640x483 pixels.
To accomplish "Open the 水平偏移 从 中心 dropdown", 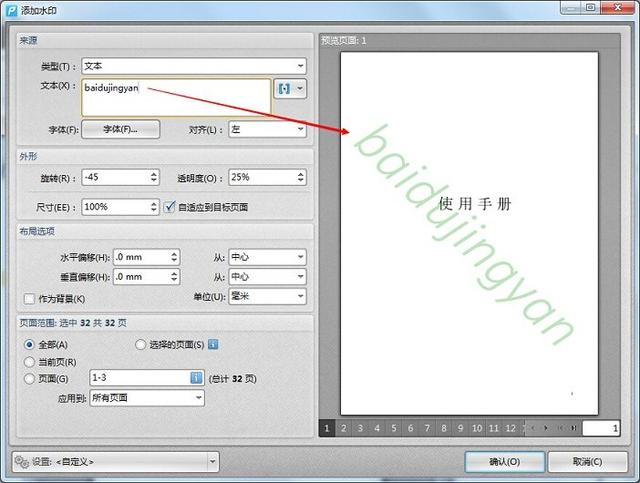I will (x=267, y=257).
